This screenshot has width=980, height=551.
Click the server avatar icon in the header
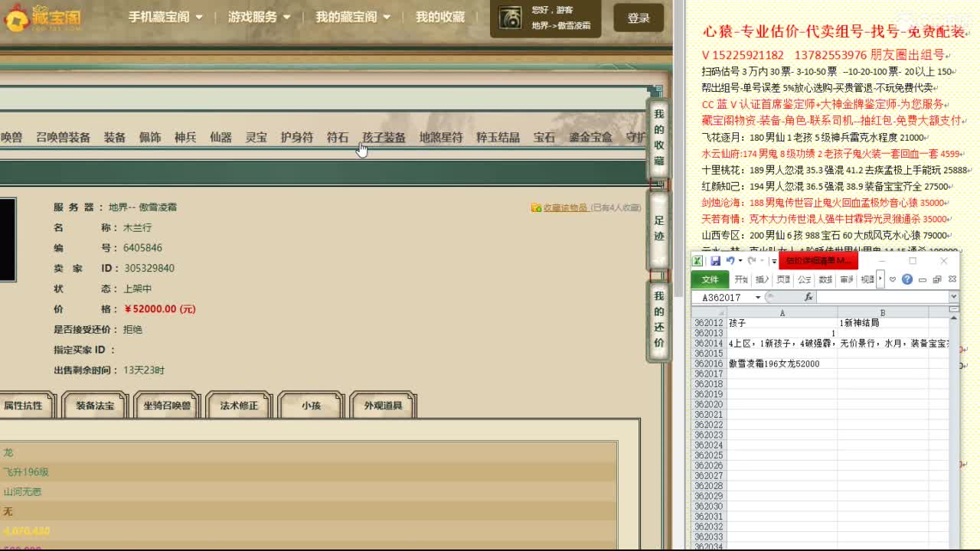pos(510,17)
